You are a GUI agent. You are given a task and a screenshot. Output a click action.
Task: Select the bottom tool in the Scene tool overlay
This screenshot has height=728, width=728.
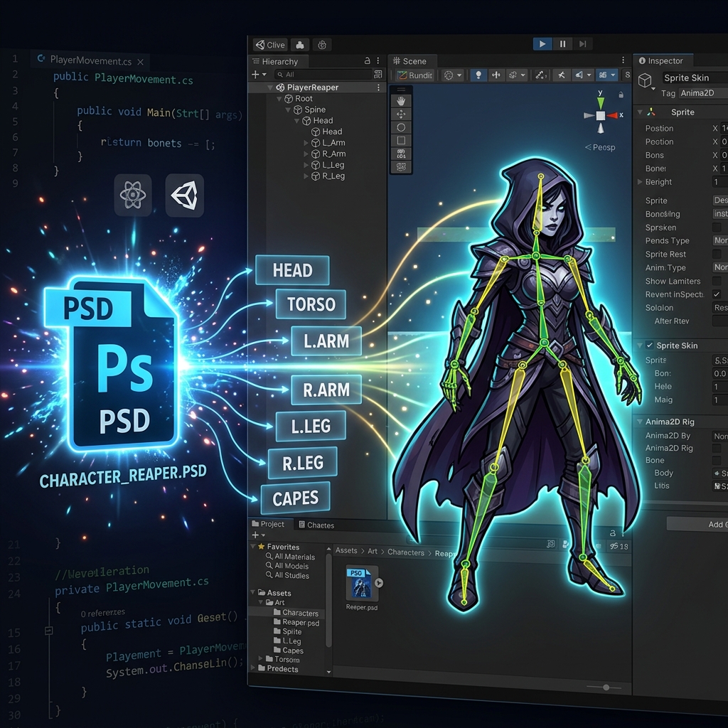coord(401,166)
